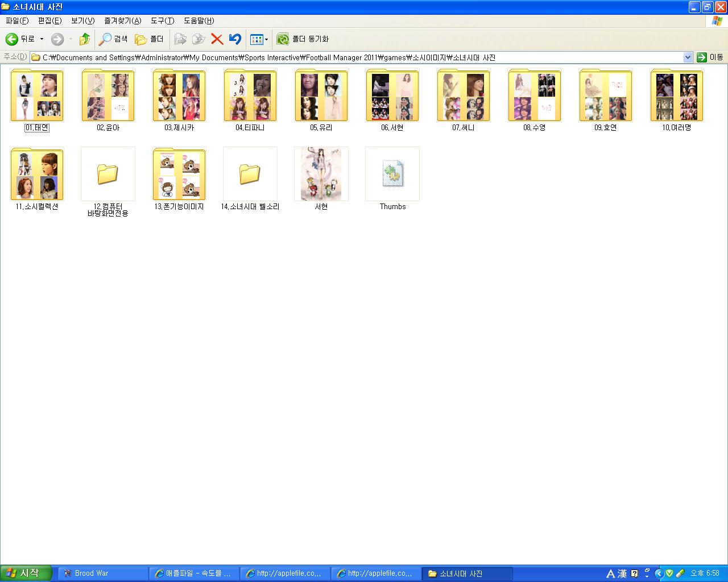The image size is (728, 582).
Task: Switch to Brood War taskbar window
Action: pos(103,573)
